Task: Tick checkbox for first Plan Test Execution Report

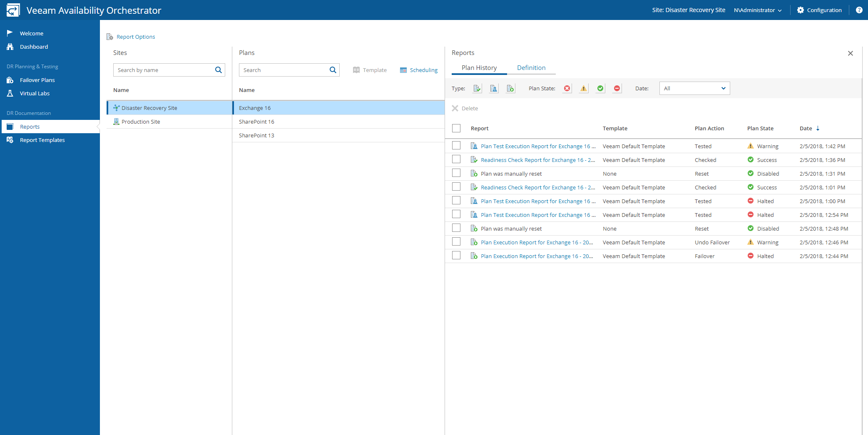Action: tap(456, 146)
